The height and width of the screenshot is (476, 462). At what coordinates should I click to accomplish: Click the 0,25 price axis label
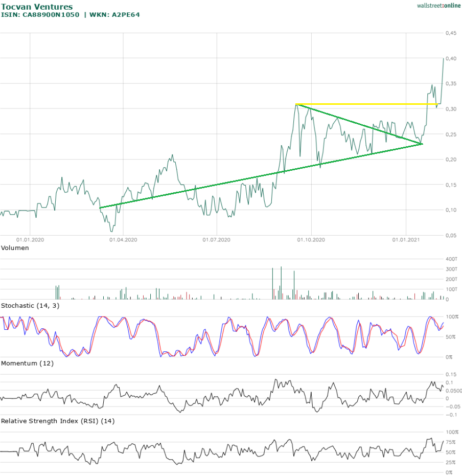point(451,134)
